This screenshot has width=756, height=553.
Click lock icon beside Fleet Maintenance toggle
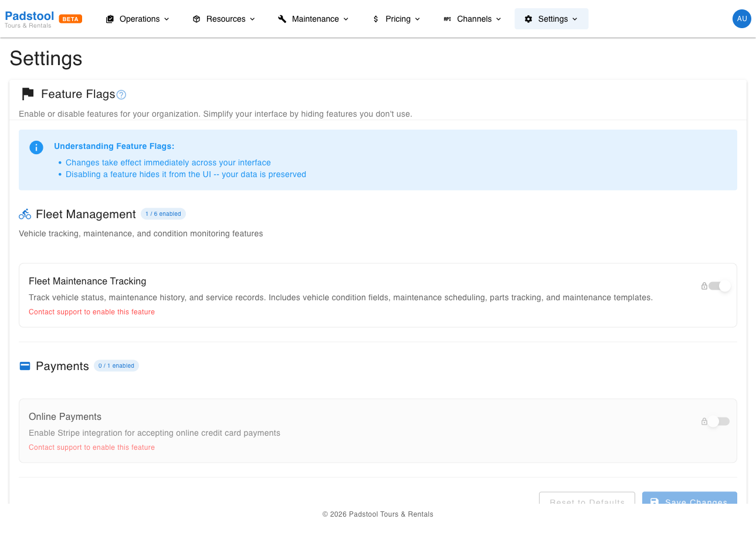pos(704,286)
